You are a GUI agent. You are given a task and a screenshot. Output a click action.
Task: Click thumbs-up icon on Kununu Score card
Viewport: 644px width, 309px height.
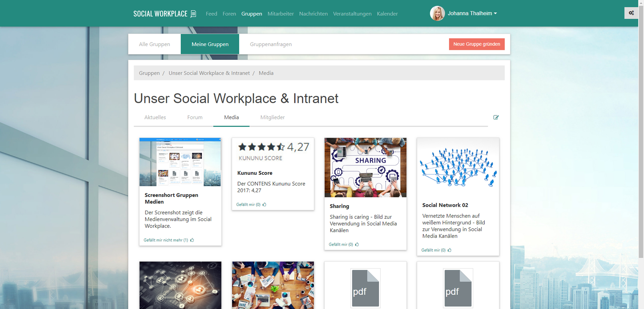pyautogui.click(x=264, y=204)
